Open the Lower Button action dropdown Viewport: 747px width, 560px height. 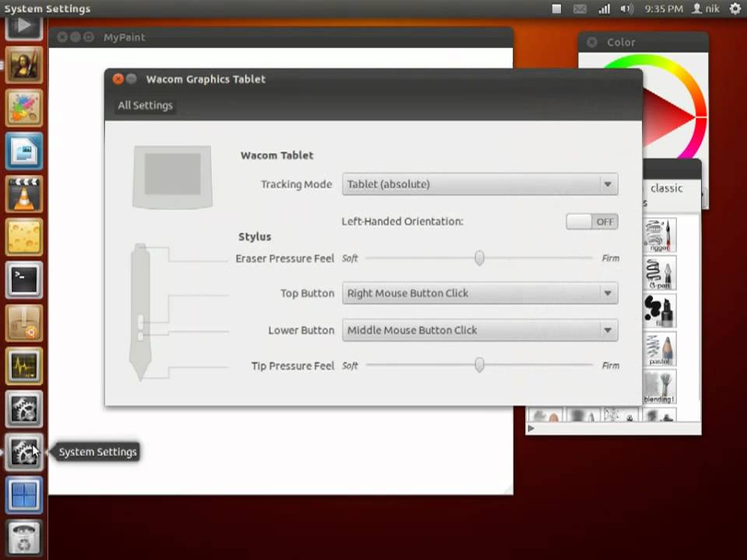pos(480,331)
